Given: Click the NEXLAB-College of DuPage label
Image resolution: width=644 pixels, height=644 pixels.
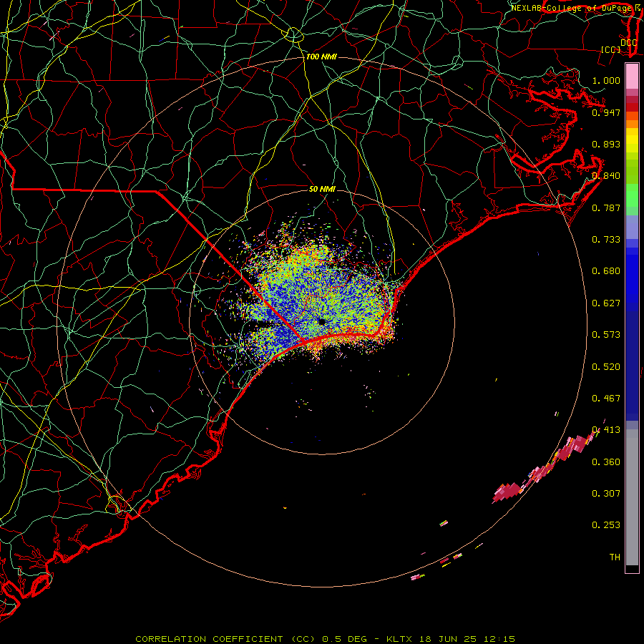Looking at the screenshot, I should click(x=571, y=8).
